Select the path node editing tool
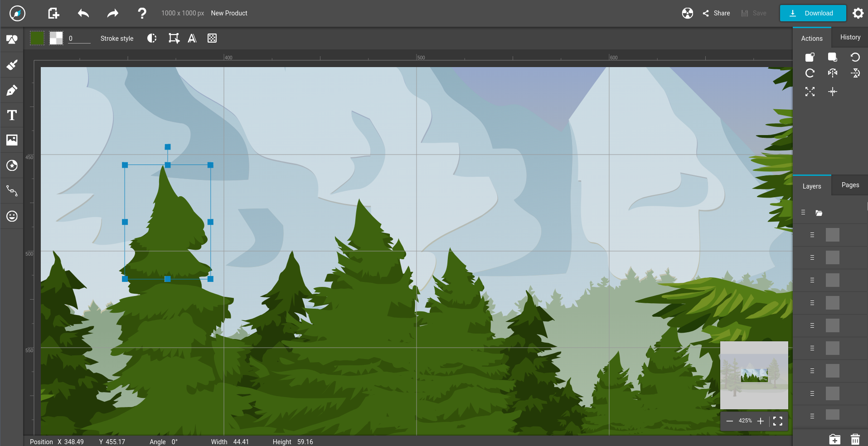 coord(12,190)
